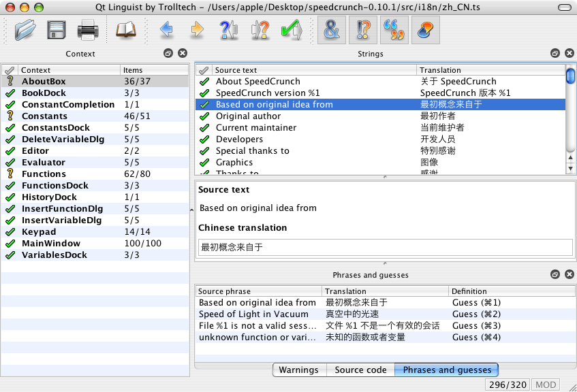Select ConstantsDock context row
Viewport: 577px width, 392px height.
coord(95,127)
